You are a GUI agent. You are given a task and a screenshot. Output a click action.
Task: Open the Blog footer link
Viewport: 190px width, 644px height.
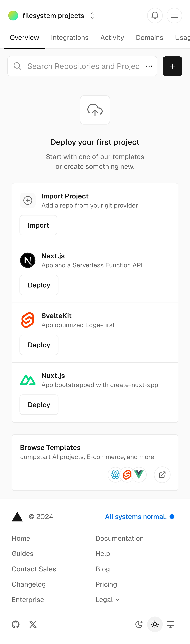103,569
